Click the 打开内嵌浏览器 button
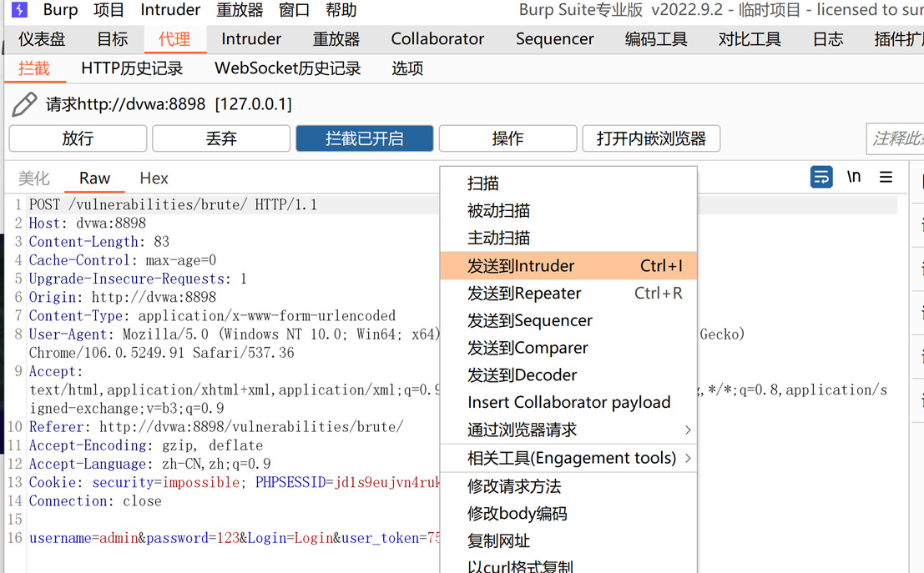924x573 pixels. point(651,138)
